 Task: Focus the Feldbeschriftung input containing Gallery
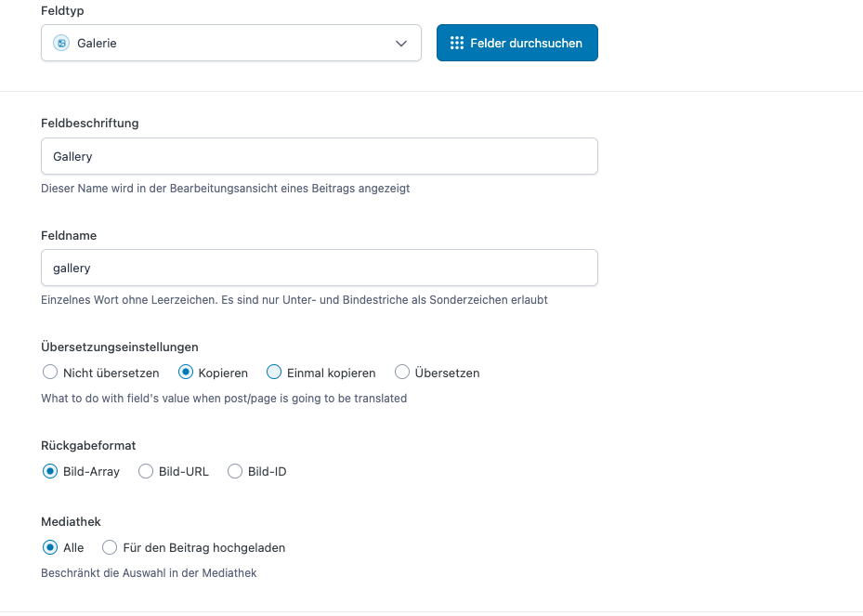point(319,156)
